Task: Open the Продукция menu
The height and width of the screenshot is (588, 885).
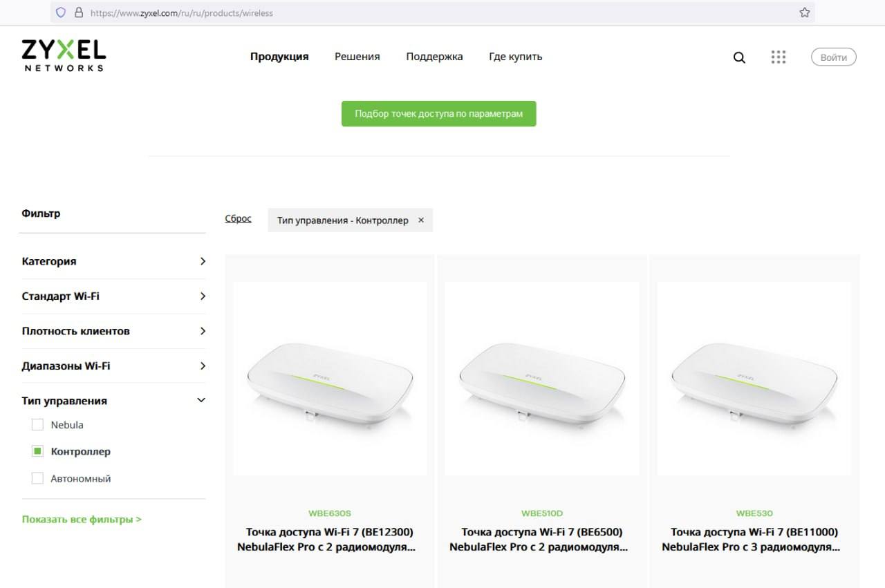Action: (x=279, y=57)
